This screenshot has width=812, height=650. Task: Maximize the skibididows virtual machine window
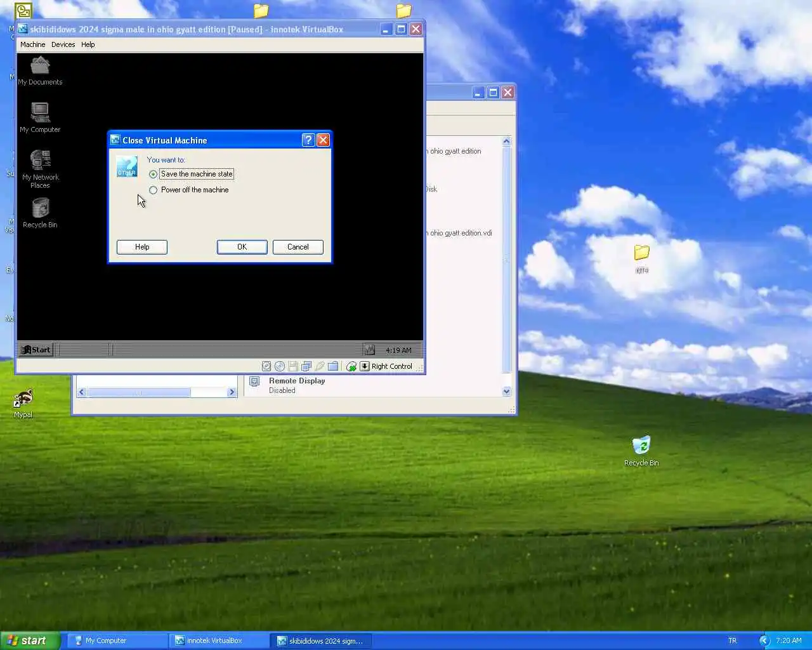[401, 29]
